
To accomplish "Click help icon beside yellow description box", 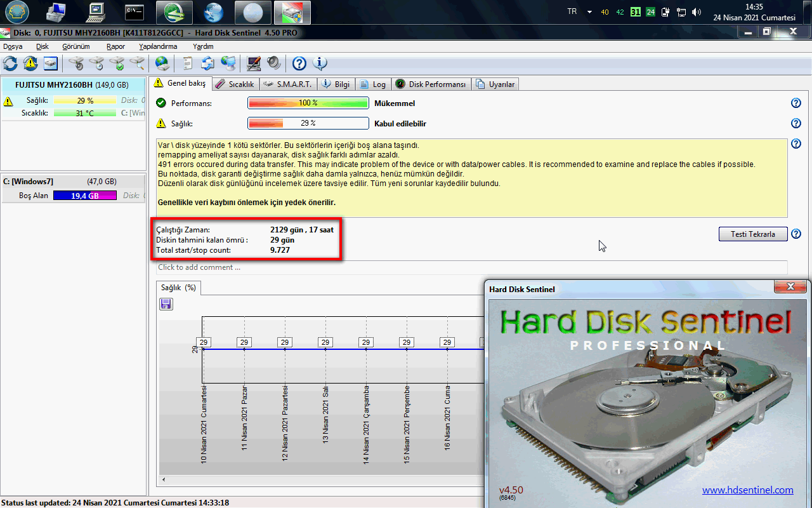I will pos(796,144).
